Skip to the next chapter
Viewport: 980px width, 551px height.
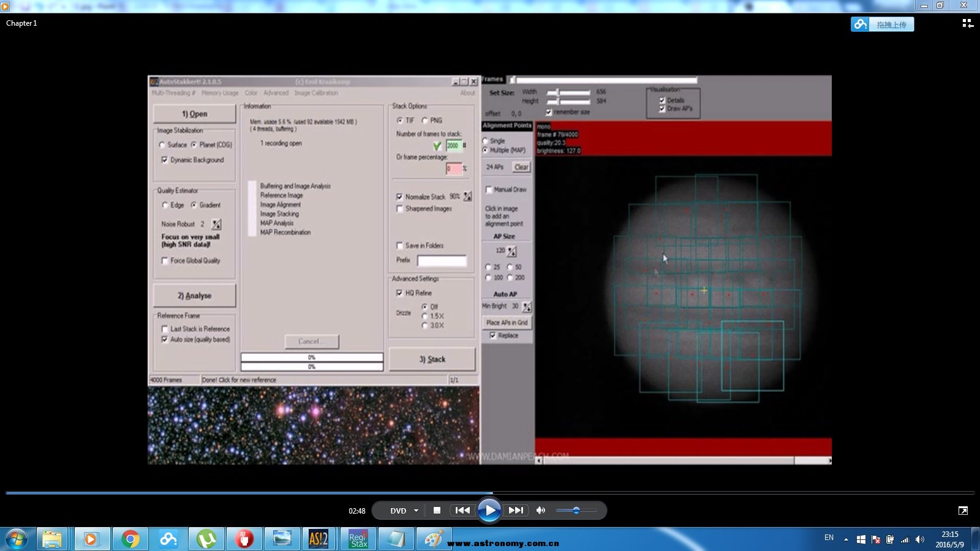coord(516,510)
